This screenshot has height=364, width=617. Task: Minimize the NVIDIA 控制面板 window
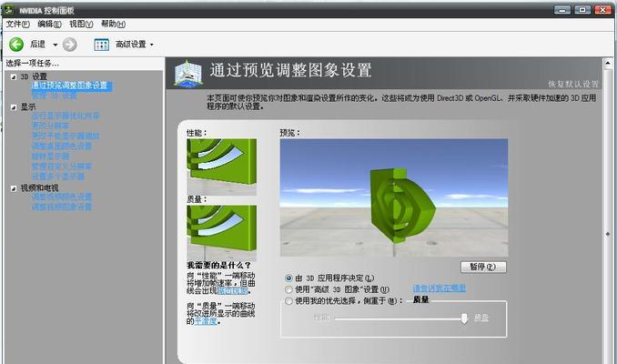point(562,10)
